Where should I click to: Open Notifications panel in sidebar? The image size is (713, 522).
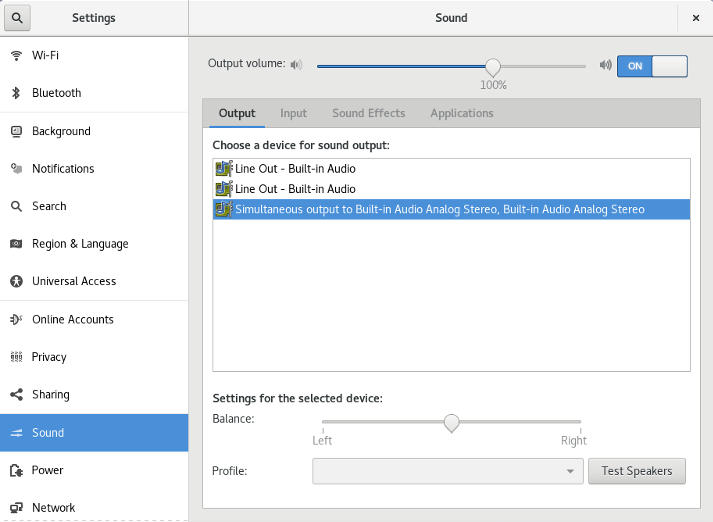coord(62,169)
